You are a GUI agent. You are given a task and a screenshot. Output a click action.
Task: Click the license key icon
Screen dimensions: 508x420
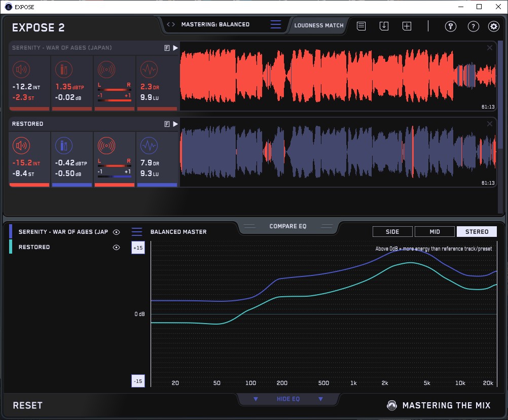pyautogui.click(x=451, y=26)
